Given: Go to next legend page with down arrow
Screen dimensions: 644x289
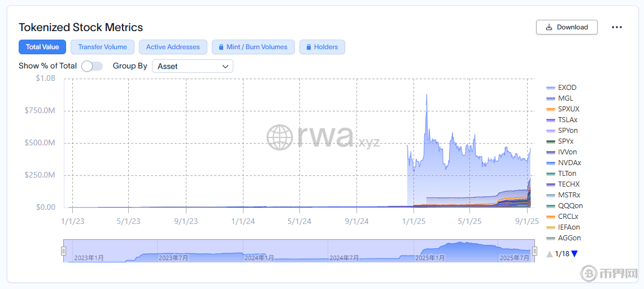Looking at the screenshot, I should (x=574, y=254).
